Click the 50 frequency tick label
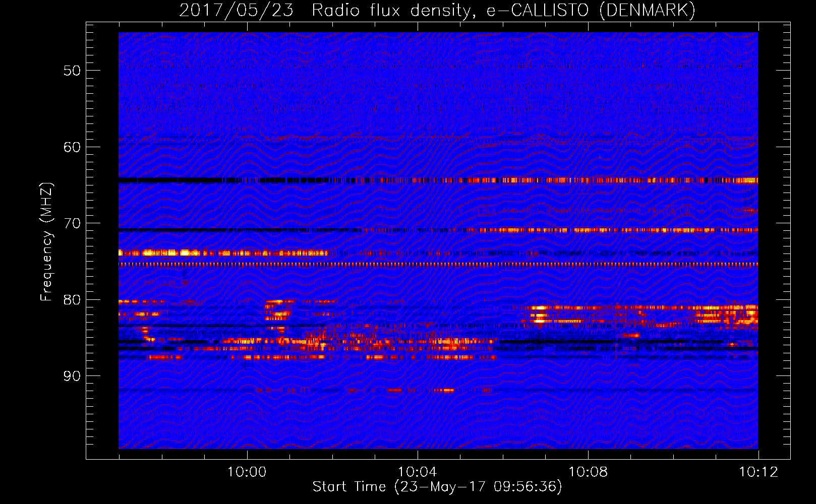 (x=72, y=71)
